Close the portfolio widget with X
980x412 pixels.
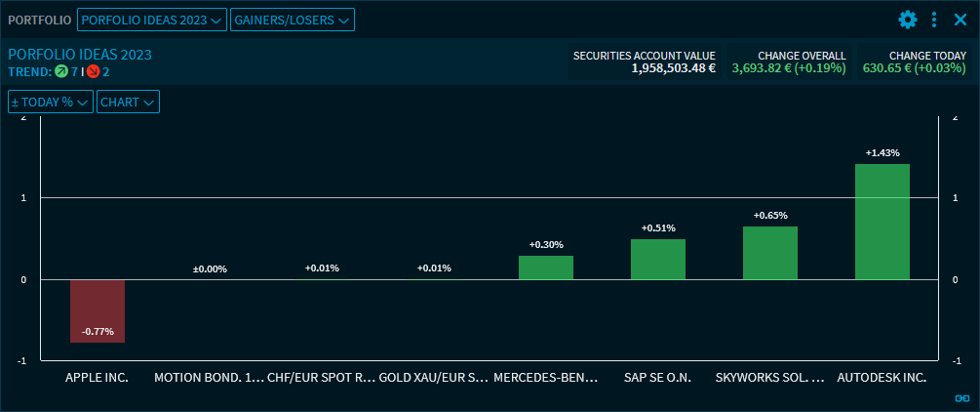pyautogui.click(x=960, y=20)
